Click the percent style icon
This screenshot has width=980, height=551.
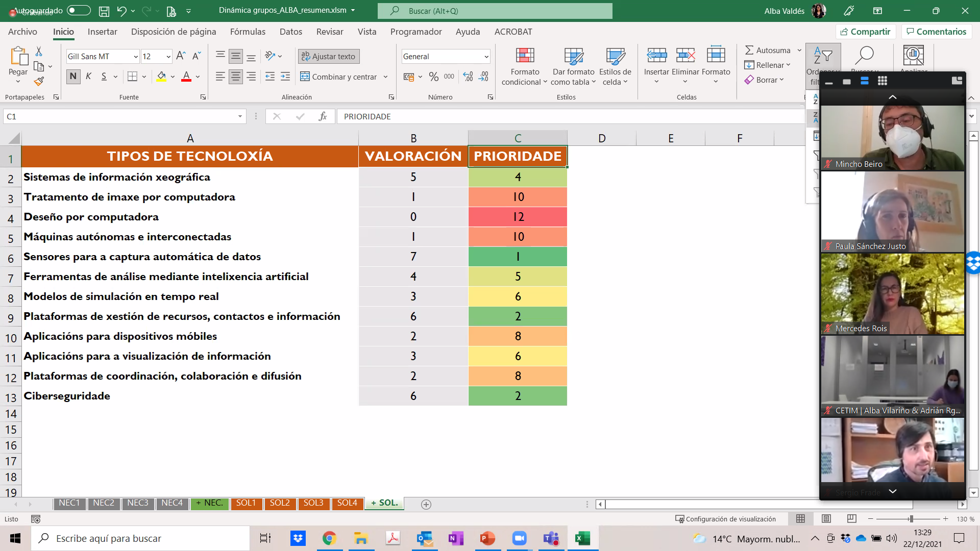(433, 77)
